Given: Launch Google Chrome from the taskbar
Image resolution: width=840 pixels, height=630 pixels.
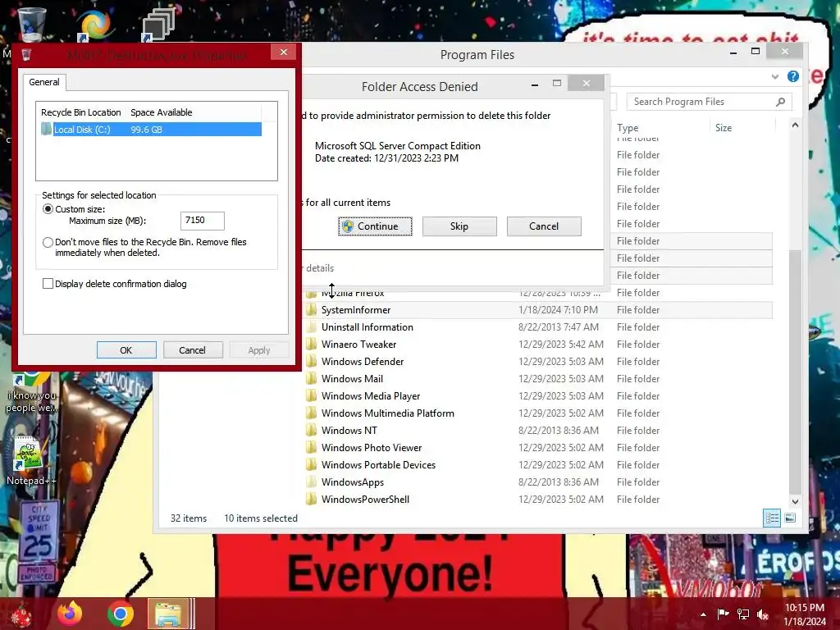Looking at the screenshot, I should tap(120, 614).
